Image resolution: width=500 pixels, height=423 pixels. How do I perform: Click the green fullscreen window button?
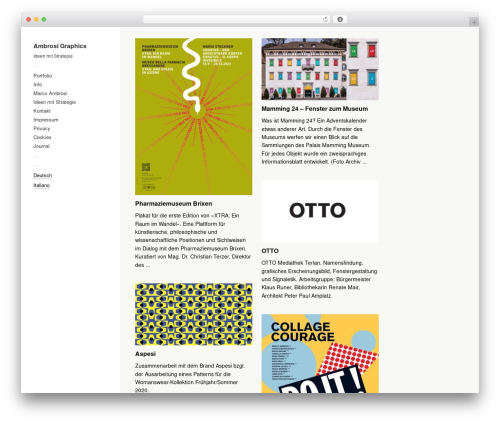coord(44,19)
